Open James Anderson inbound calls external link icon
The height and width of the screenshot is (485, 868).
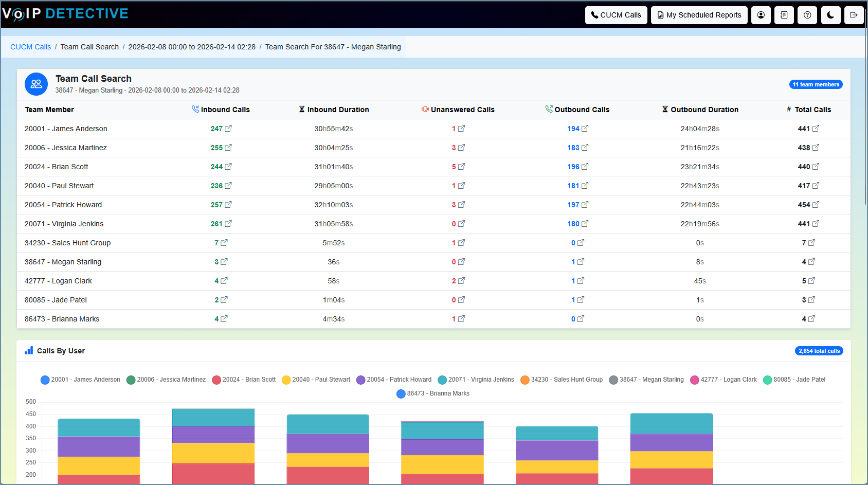click(x=228, y=129)
